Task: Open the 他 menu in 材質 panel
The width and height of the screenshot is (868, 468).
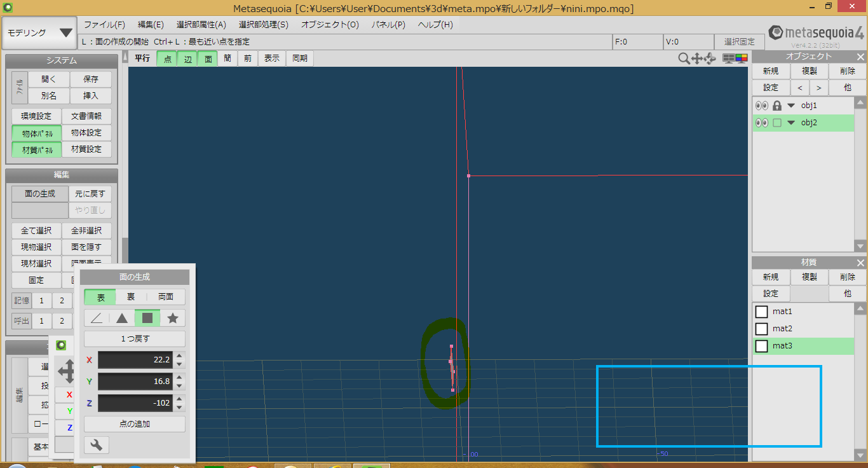Action: pos(848,294)
